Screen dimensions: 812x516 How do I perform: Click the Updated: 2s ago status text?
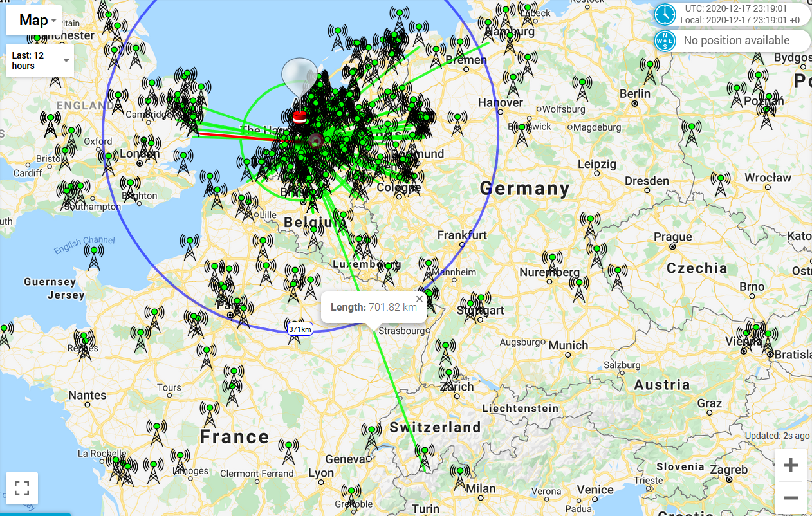tap(777, 436)
